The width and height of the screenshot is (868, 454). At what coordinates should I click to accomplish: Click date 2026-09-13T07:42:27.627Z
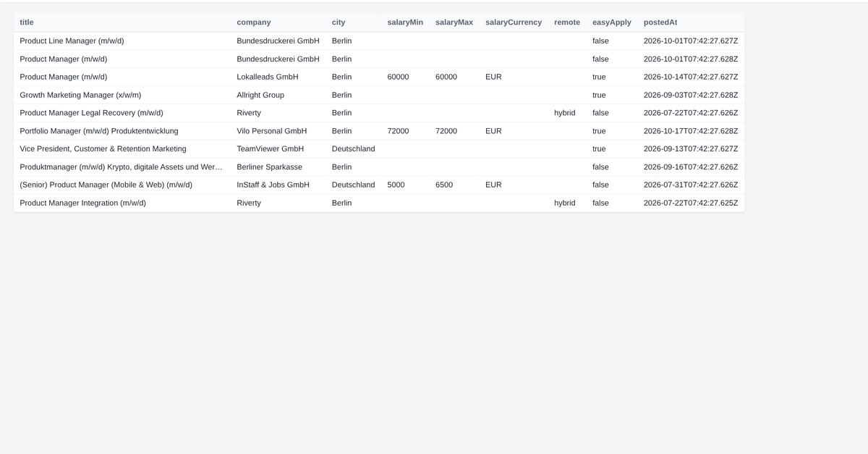pyautogui.click(x=691, y=148)
